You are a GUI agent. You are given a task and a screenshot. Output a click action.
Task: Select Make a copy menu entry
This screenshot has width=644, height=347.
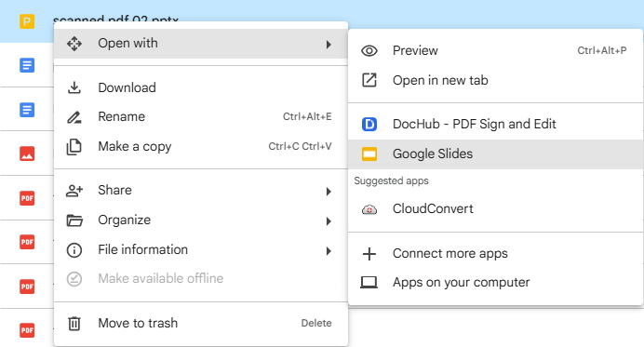point(201,147)
